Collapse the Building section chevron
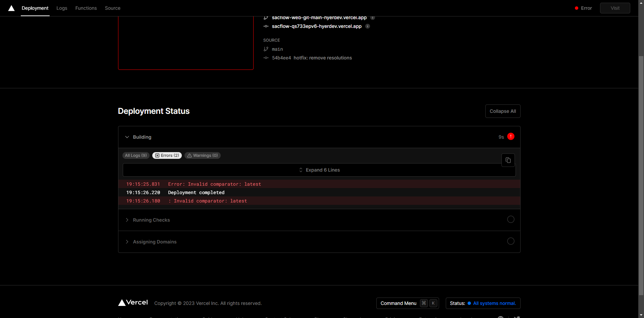Viewport: 644px width, 318px height. (127, 137)
